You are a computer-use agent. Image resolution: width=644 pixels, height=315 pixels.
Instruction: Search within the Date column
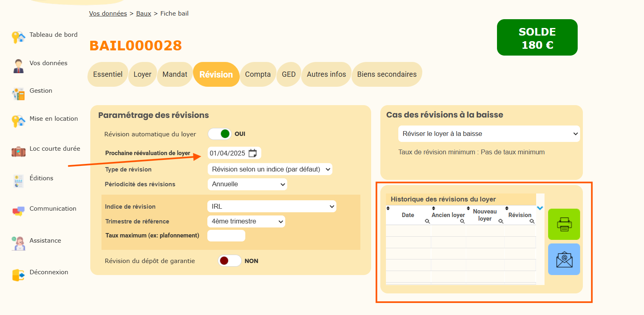pyautogui.click(x=427, y=221)
